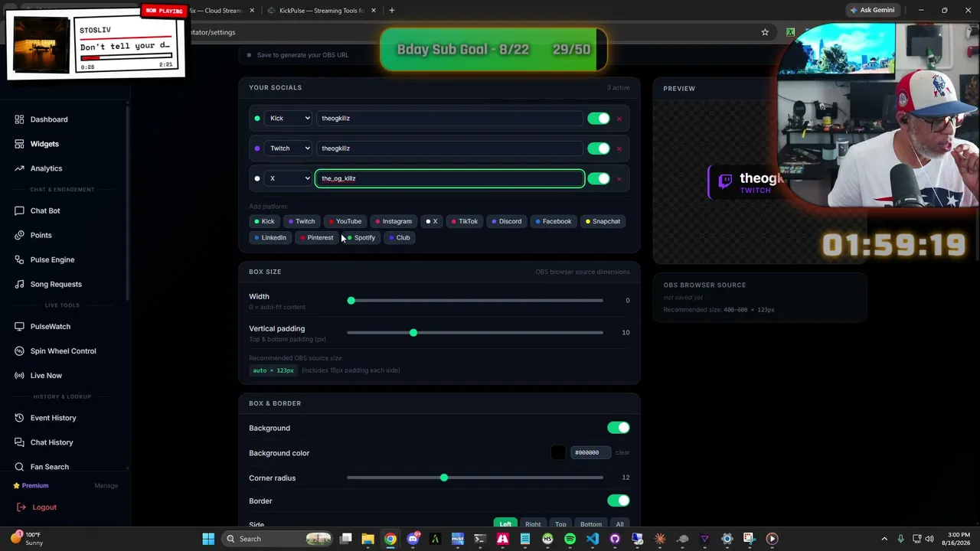Open Widgets via its sidebar icon
The height and width of the screenshot is (551, 980).
19,144
